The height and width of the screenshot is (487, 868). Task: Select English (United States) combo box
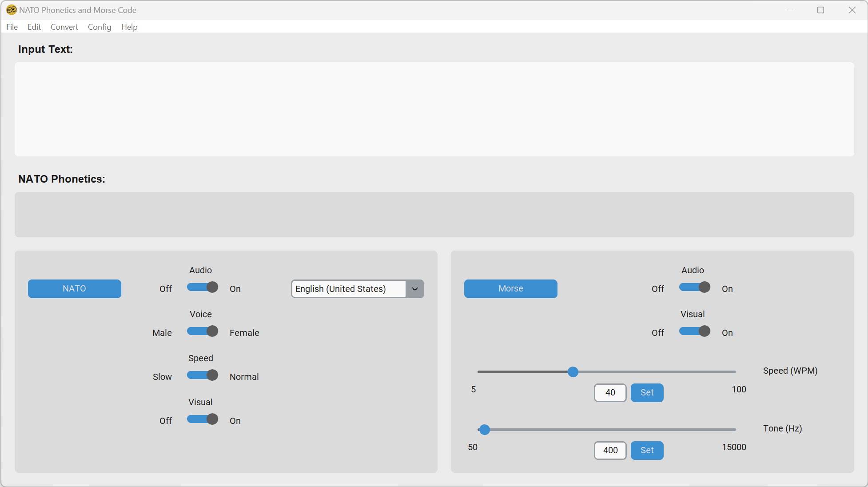pos(348,289)
